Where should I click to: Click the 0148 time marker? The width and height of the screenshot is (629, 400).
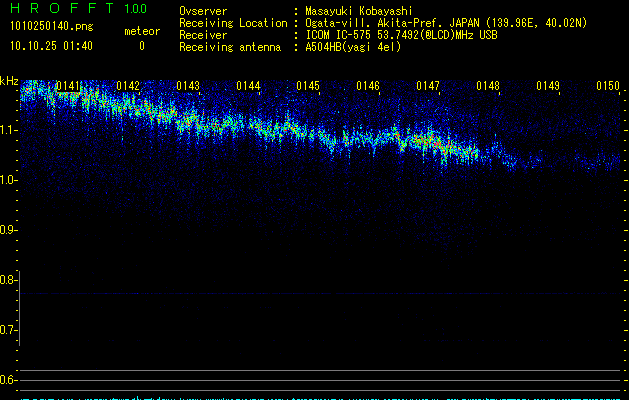(x=488, y=86)
